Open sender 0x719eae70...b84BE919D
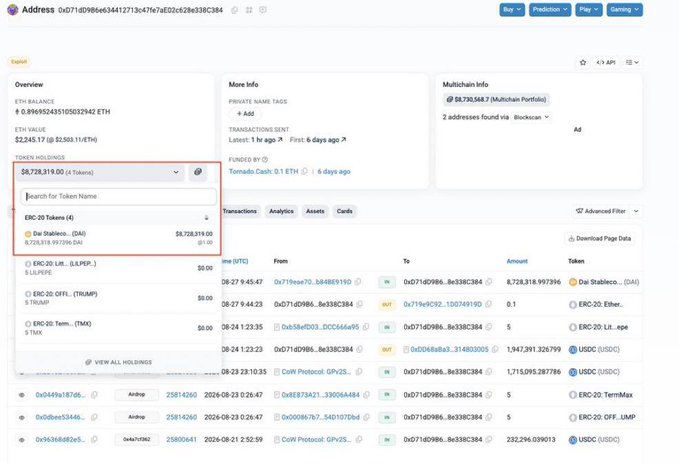Image resolution: width=679 pixels, height=463 pixels. [312, 282]
